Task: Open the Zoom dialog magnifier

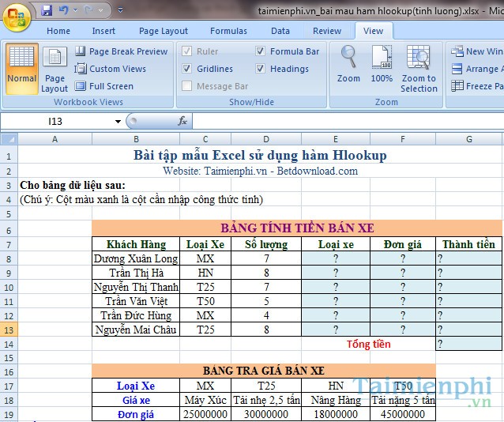Action: (348, 64)
